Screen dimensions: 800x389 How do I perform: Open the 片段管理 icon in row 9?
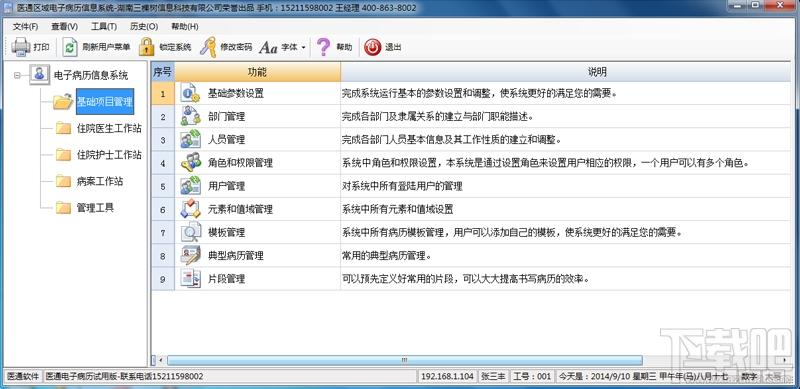click(190, 279)
